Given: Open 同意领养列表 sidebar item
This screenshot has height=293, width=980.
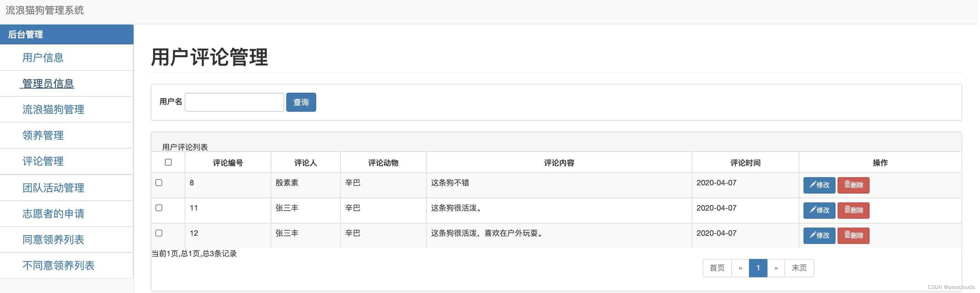Looking at the screenshot, I should 53,240.
